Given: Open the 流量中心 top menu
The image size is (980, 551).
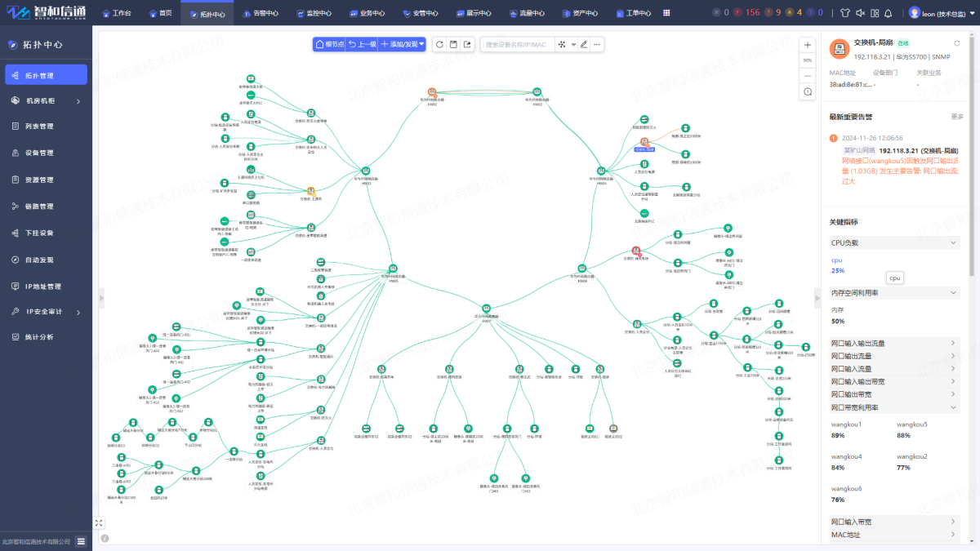Looking at the screenshot, I should (526, 13).
